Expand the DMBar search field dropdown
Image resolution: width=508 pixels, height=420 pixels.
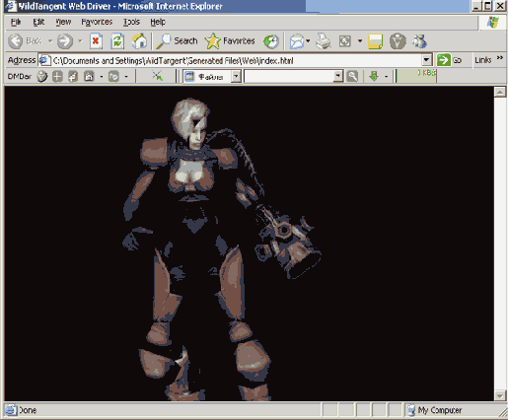[338, 77]
